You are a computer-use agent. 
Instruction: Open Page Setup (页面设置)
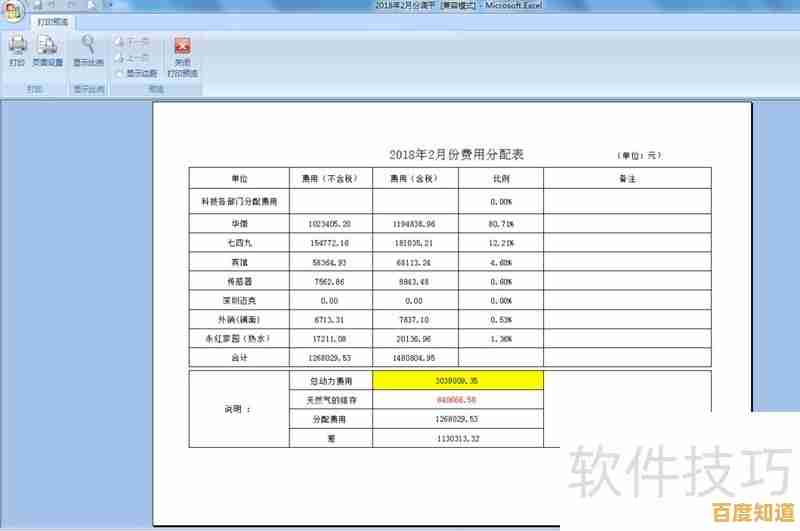[x=47, y=50]
